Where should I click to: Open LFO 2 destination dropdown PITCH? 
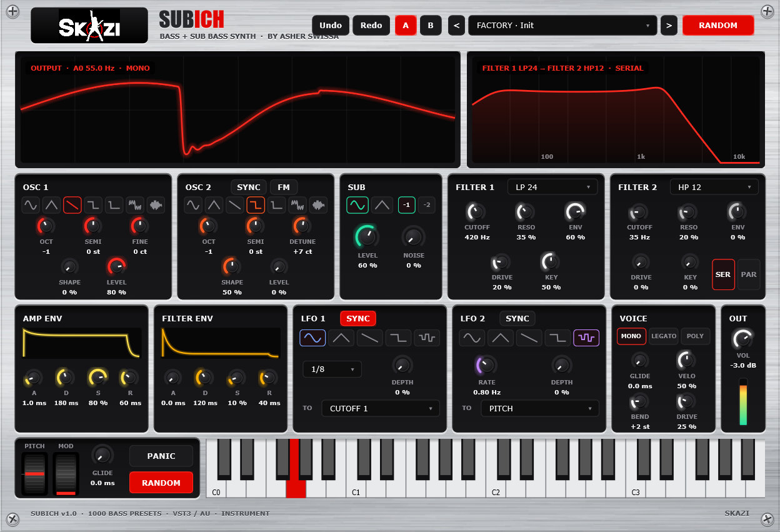pyautogui.click(x=540, y=408)
